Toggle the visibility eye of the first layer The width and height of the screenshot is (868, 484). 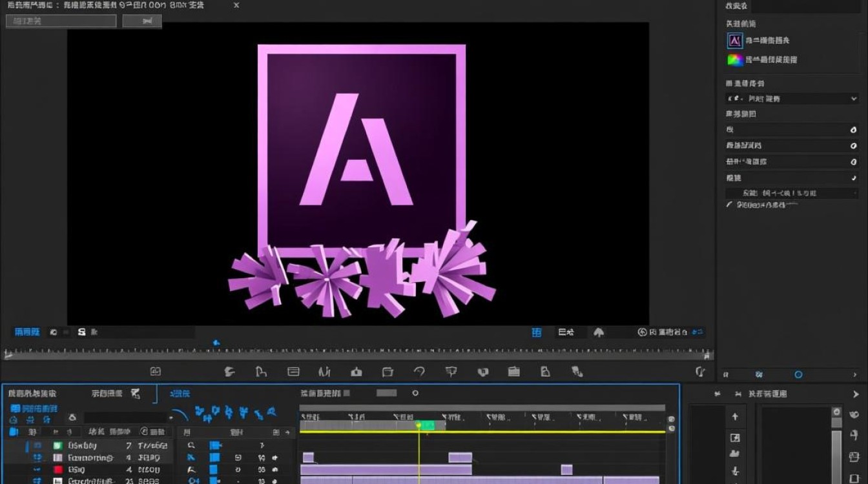click(37, 445)
